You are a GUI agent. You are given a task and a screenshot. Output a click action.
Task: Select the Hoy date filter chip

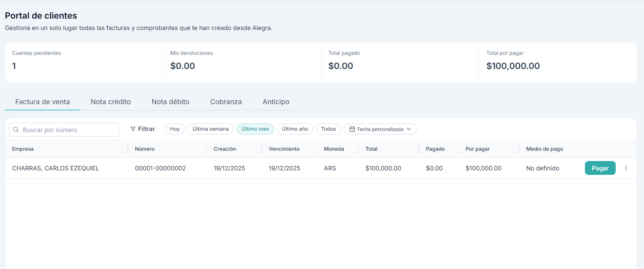click(175, 129)
